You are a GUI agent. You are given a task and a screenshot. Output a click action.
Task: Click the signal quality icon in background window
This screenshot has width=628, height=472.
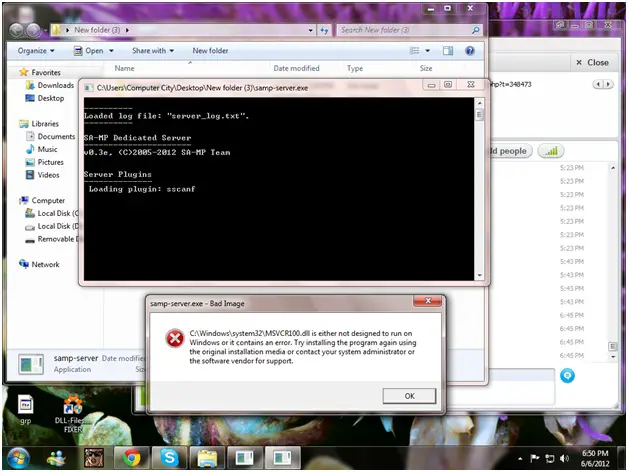(551, 151)
